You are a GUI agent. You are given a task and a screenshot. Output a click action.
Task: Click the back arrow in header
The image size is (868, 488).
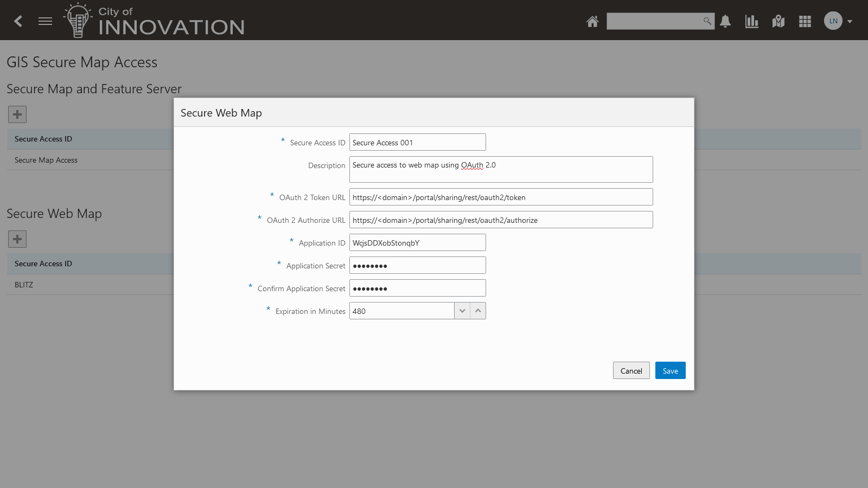pos(18,21)
